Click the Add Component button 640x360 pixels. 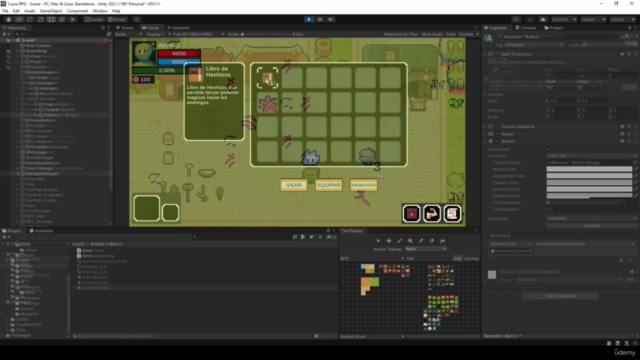point(560,296)
